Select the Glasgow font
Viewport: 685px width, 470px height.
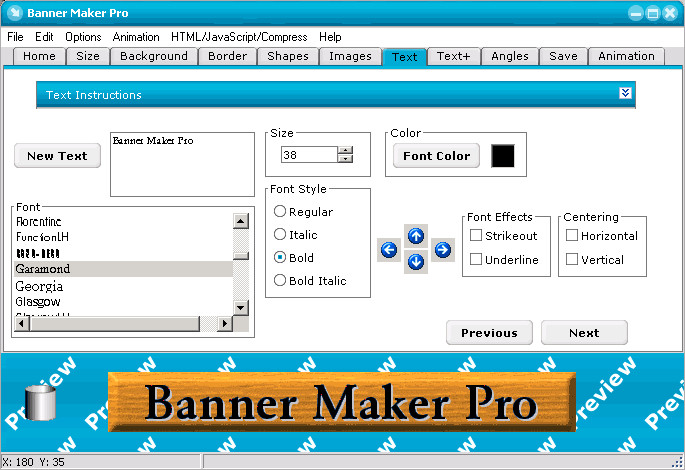click(x=124, y=302)
